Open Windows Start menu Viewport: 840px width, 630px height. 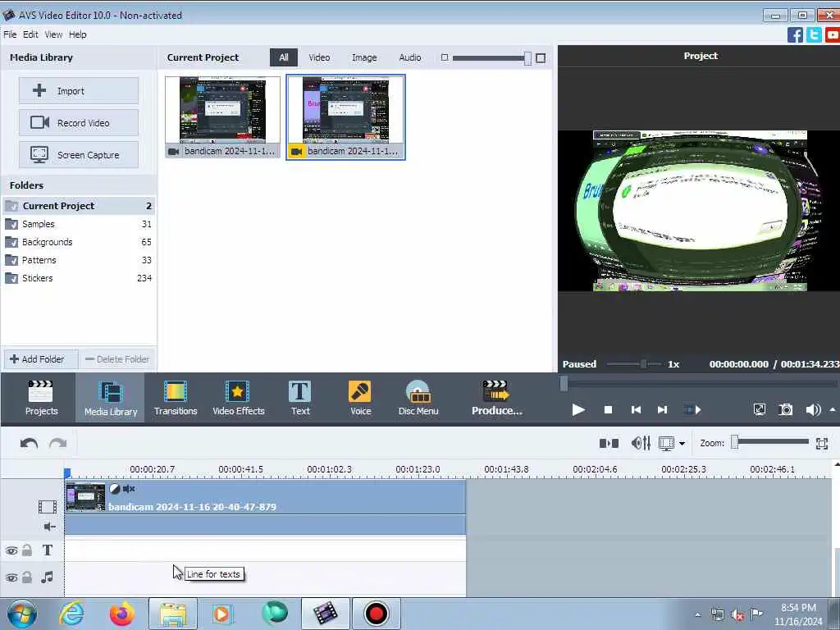(x=22, y=614)
